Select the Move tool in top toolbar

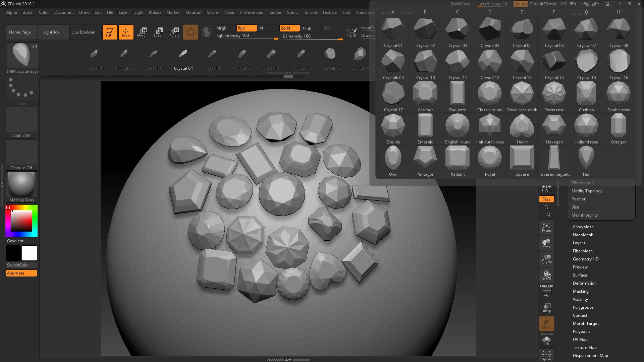[142, 32]
